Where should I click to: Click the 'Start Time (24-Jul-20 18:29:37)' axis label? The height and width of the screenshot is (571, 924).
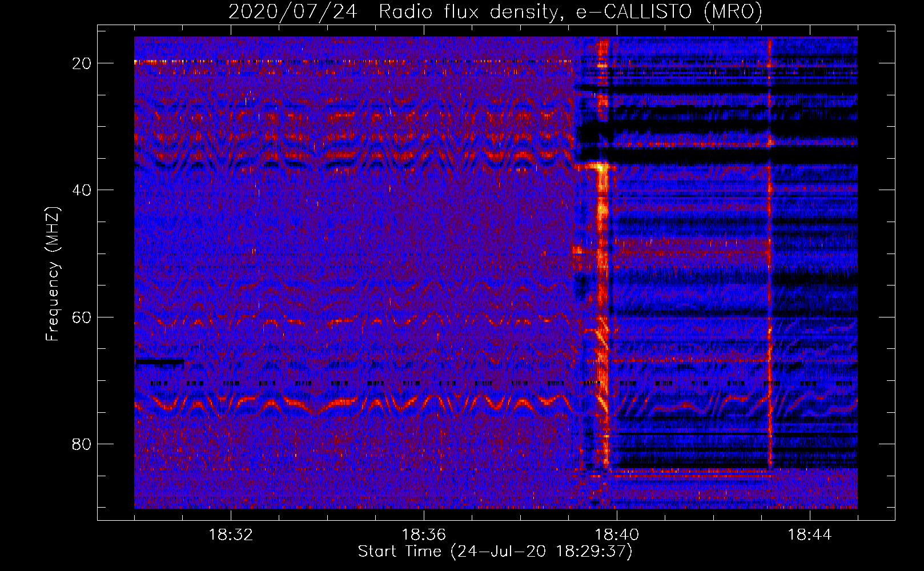(495, 552)
